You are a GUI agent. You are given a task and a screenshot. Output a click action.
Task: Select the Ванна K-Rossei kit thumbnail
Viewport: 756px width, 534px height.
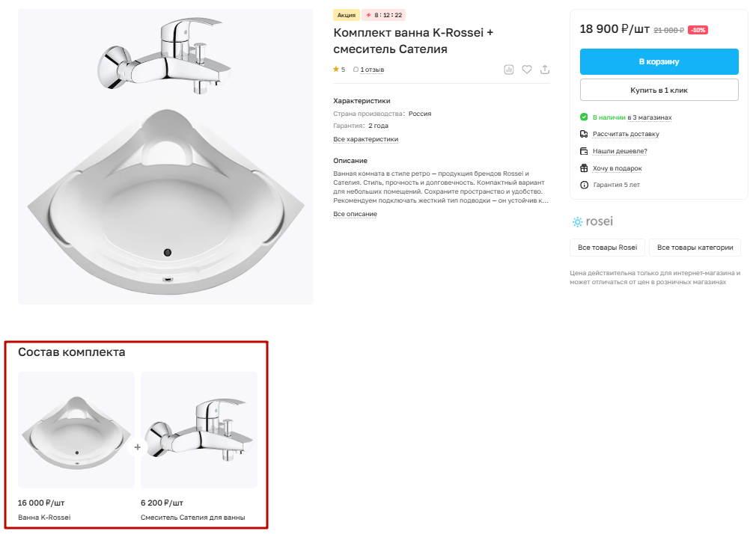[76, 430]
